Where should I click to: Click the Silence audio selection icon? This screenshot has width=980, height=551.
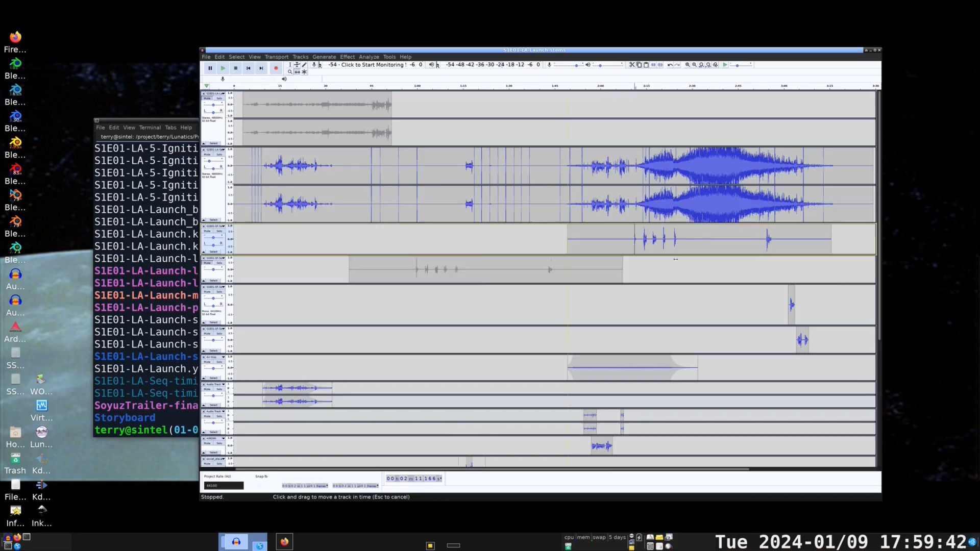click(660, 65)
